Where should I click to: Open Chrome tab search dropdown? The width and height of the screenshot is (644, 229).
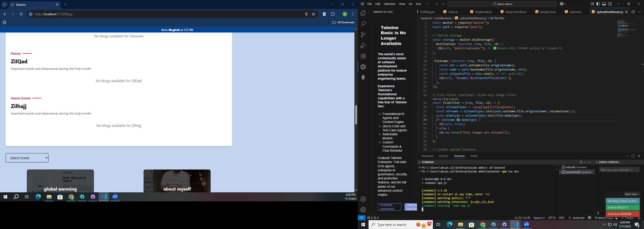[4, 4]
